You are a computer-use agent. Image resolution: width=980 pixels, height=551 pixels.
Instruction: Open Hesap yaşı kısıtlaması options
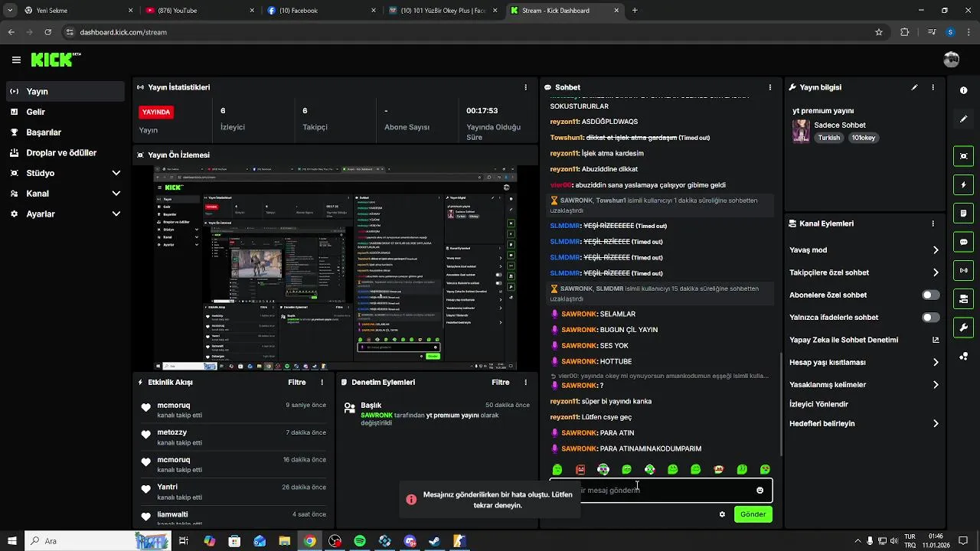tap(864, 362)
